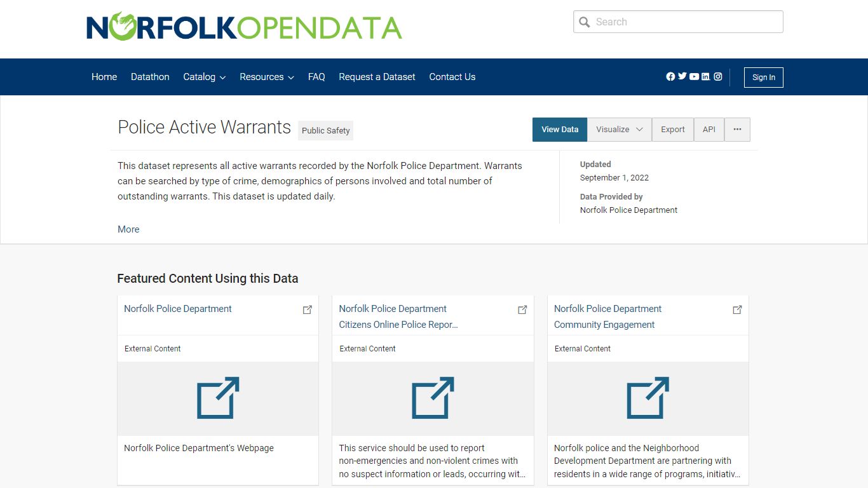
Task: Click 'Norfolk Police Department's Webpage' description
Action: 199,448
